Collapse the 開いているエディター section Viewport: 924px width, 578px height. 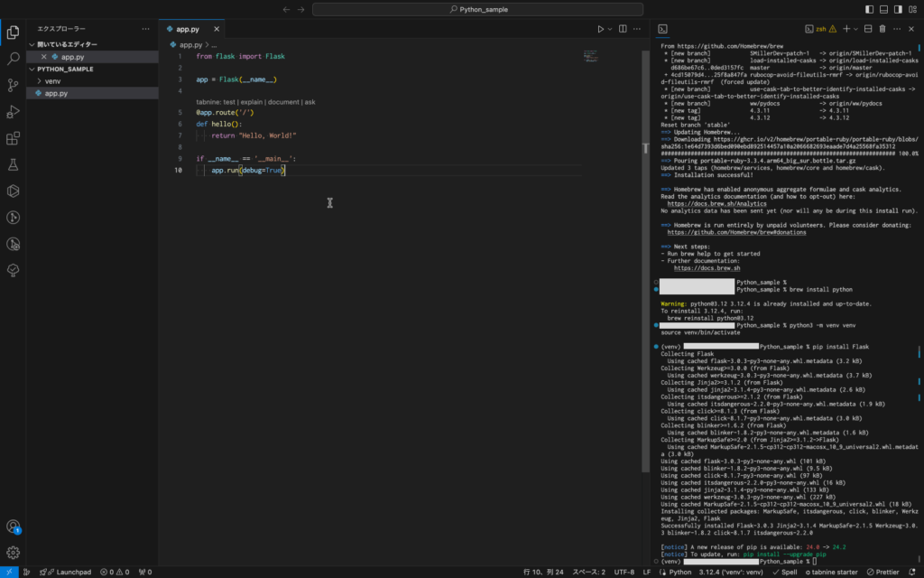pos(34,44)
